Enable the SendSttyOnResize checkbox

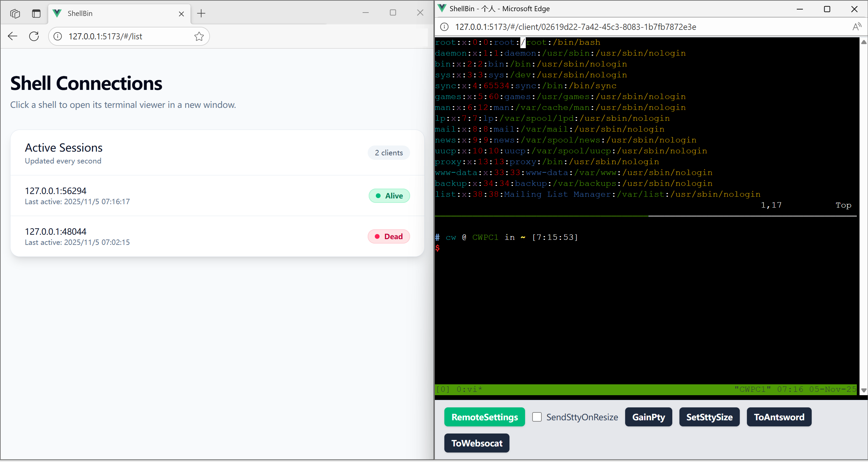click(x=537, y=417)
